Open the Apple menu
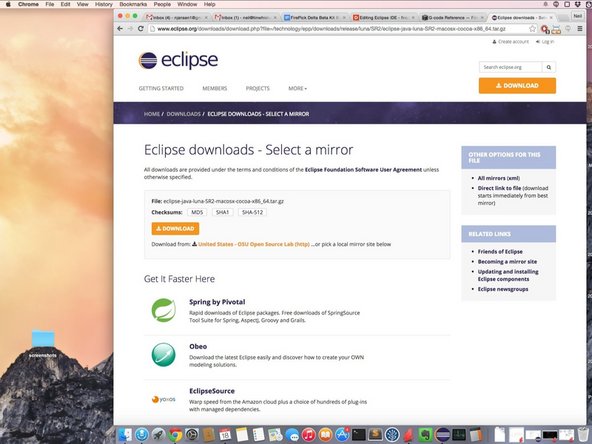592x444 pixels. (8, 4)
